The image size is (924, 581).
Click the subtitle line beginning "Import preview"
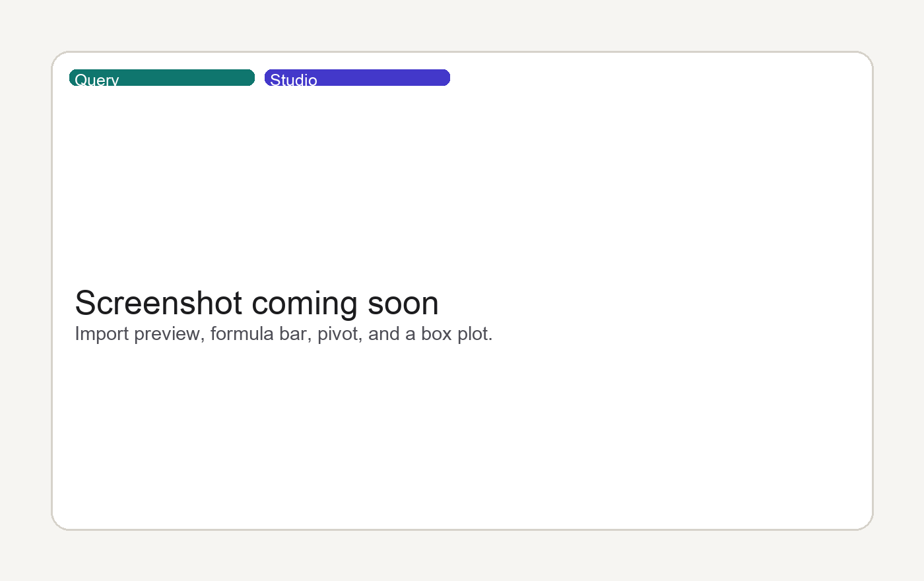click(x=284, y=333)
